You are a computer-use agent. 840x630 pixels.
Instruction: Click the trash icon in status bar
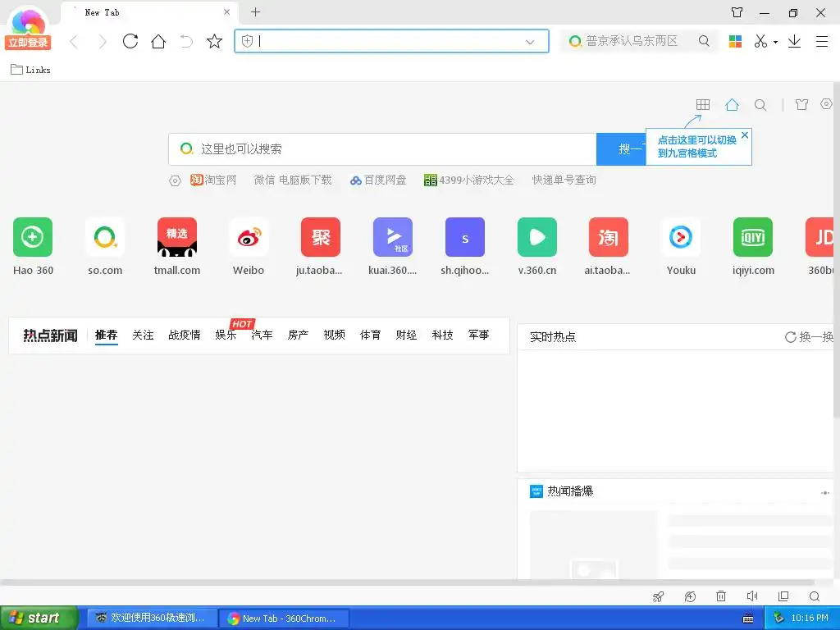721,596
